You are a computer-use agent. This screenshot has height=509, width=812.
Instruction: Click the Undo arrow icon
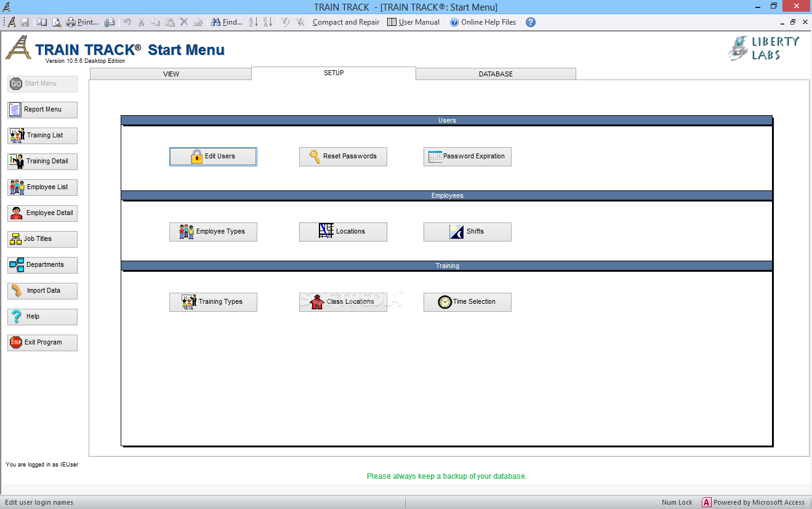(x=127, y=22)
